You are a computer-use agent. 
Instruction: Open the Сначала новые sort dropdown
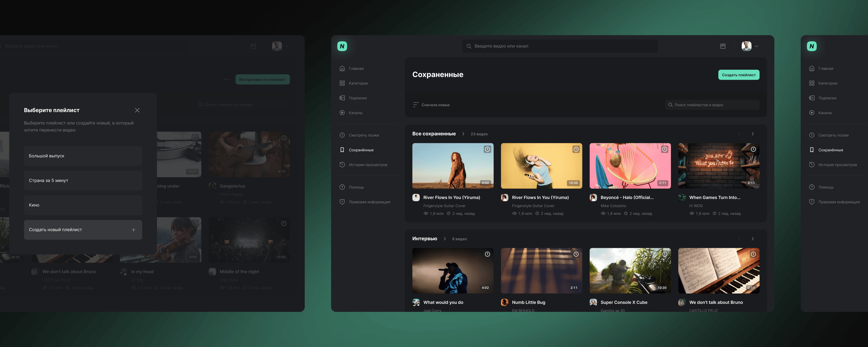pos(431,105)
